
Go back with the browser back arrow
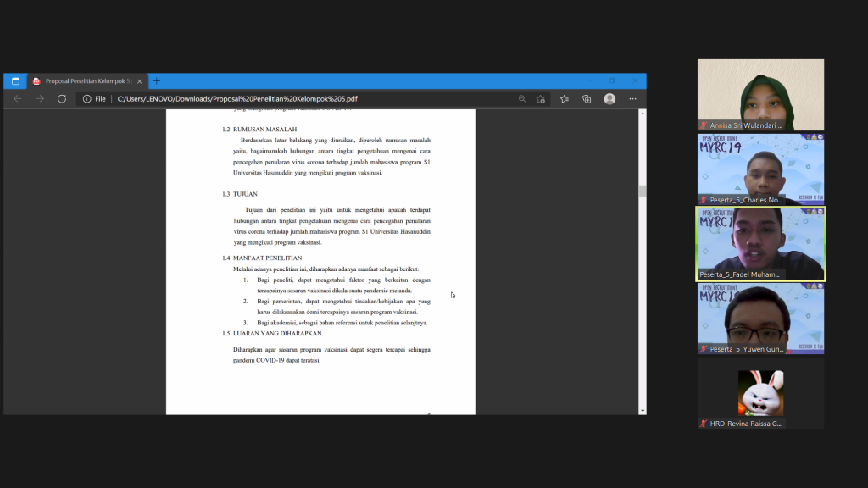click(x=18, y=99)
